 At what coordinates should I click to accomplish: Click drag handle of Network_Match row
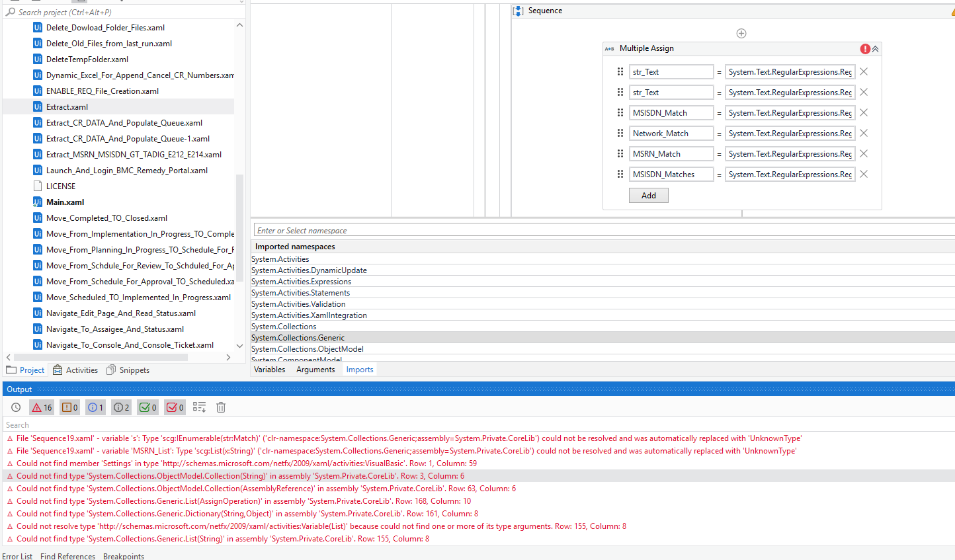[620, 133]
